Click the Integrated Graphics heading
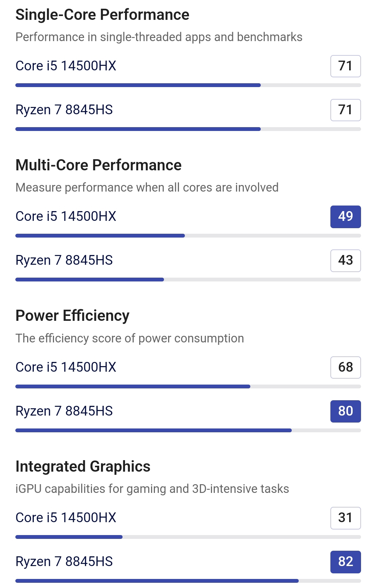376x588 pixels. (x=83, y=467)
